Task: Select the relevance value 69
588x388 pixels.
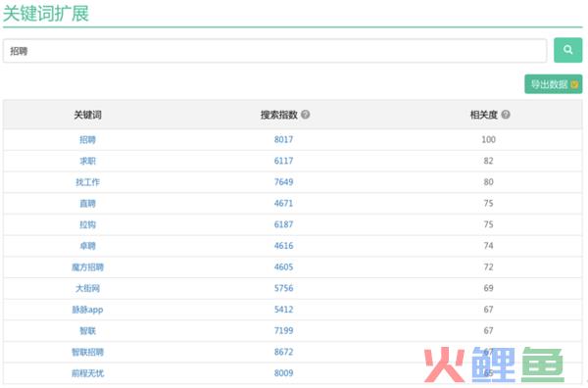Action: pos(488,288)
